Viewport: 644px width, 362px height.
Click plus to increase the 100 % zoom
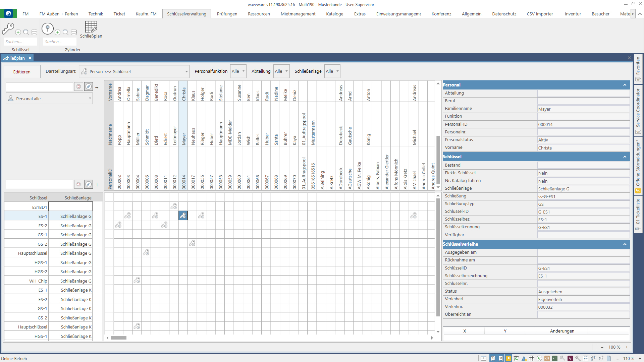627,347
